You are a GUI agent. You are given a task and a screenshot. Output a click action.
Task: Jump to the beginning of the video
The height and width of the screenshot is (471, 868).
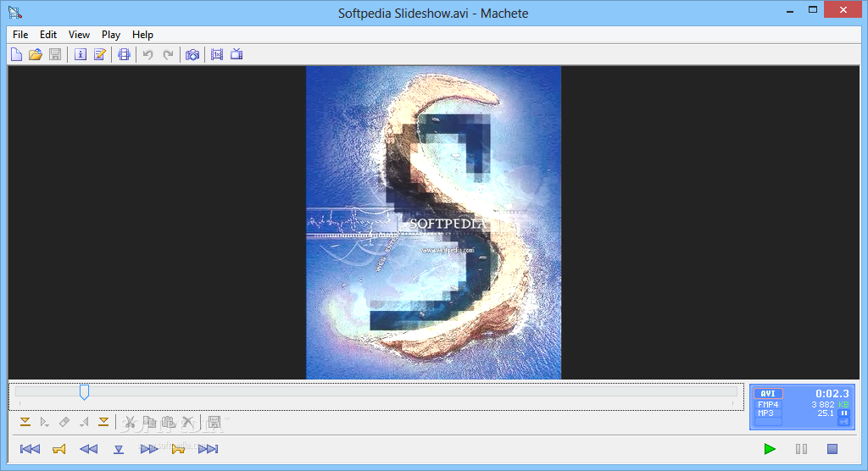[x=30, y=449]
